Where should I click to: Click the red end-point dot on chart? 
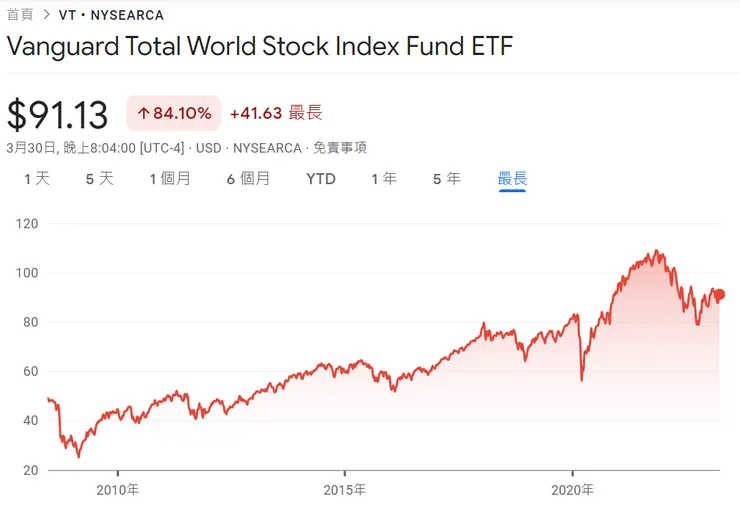(x=719, y=295)
